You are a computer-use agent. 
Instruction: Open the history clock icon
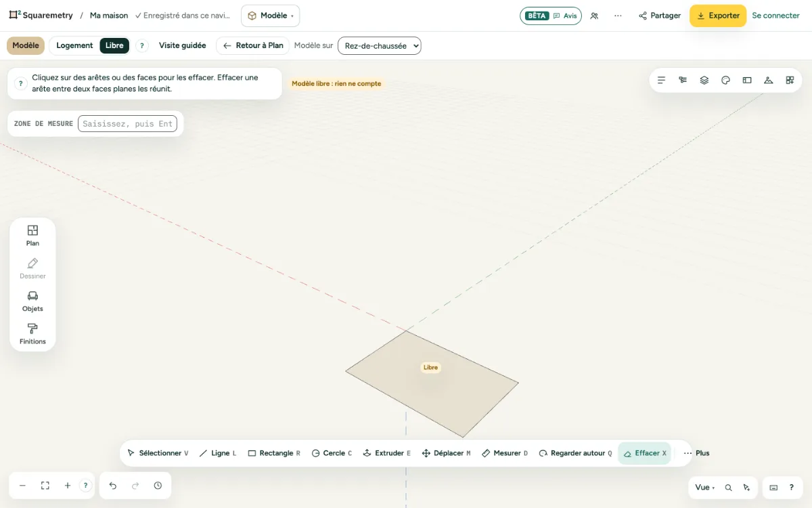(158, 486)
